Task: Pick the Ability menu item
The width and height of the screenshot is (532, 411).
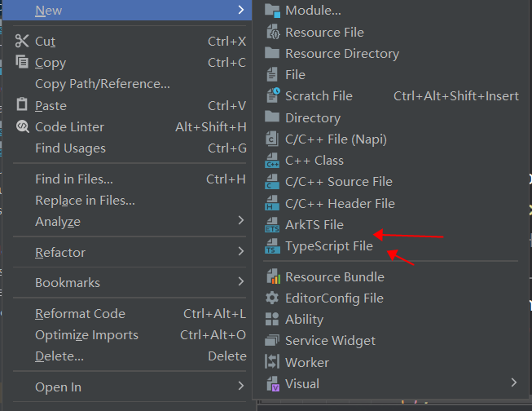Action: [x=304, y=320]
